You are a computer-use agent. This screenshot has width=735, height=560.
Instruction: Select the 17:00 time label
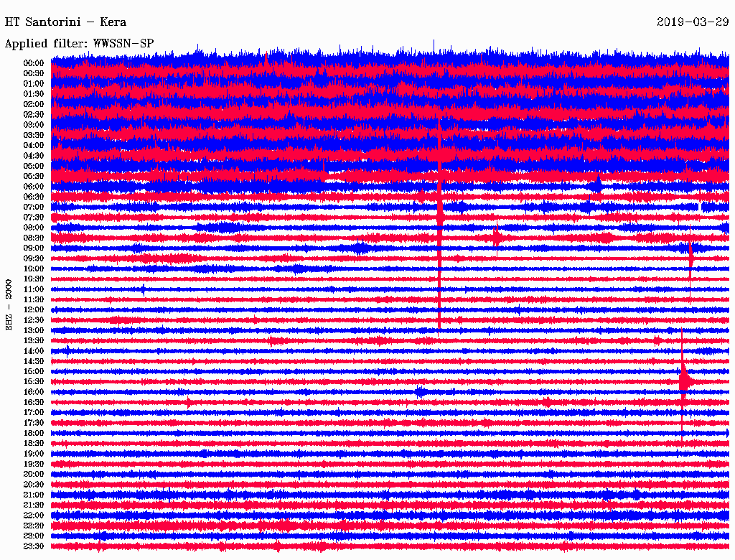coord(34,413)
